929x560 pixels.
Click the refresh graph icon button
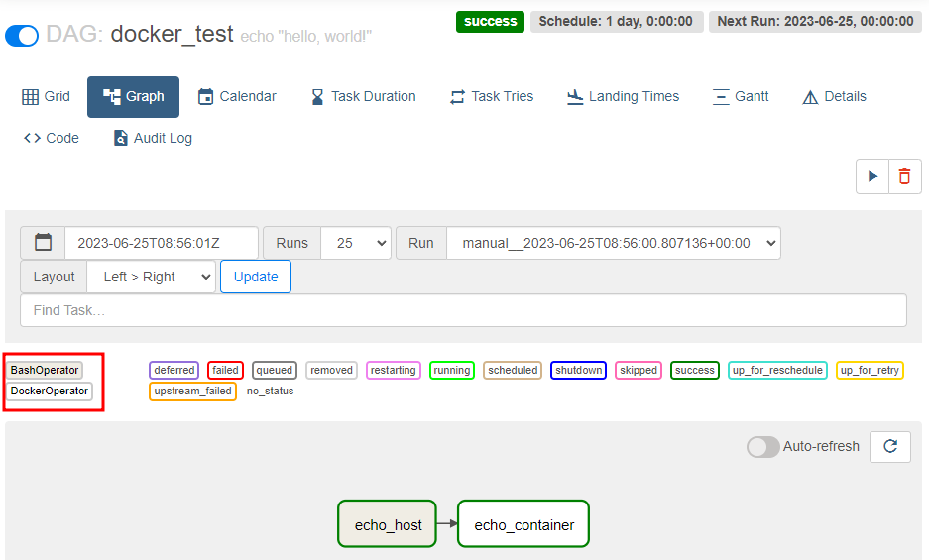point(890,446)
